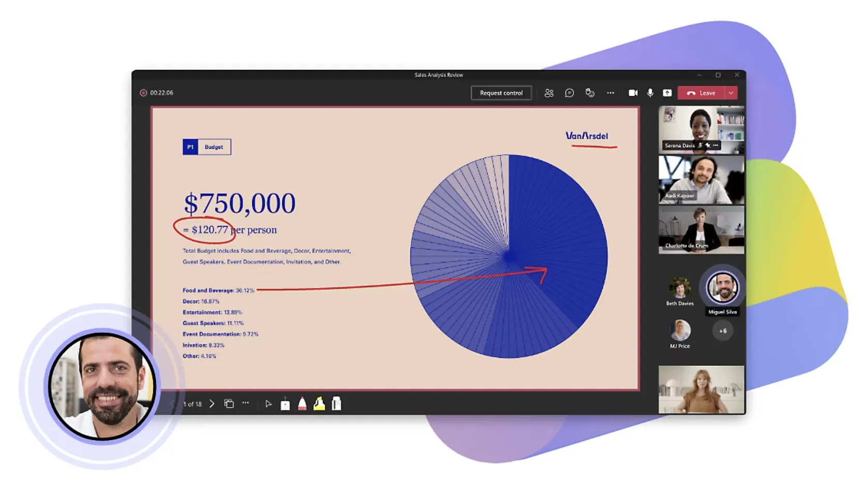Screen dimensions: 868x486
Task: Click the pin icon on Serena Davis tile
Action: [708, 146]
